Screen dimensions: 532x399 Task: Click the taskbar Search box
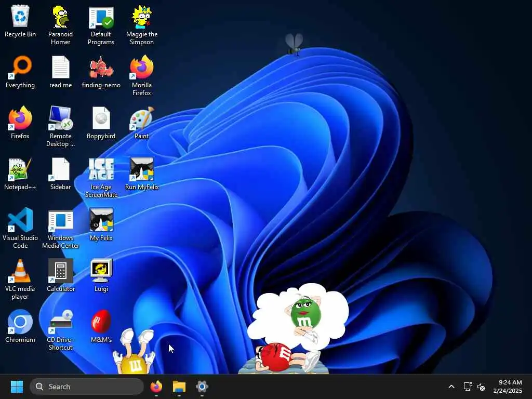click(x=87, y=387)
